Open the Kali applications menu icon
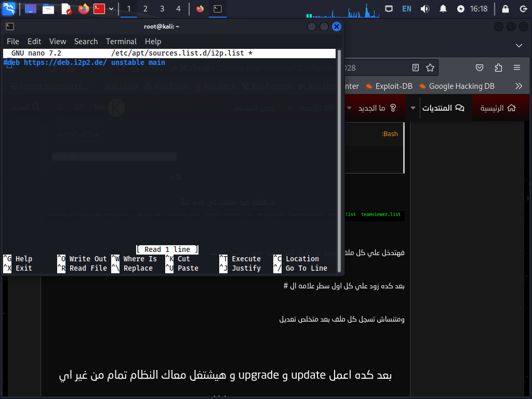Viewport: 532px width, 399px height. [x=8, y=8]
